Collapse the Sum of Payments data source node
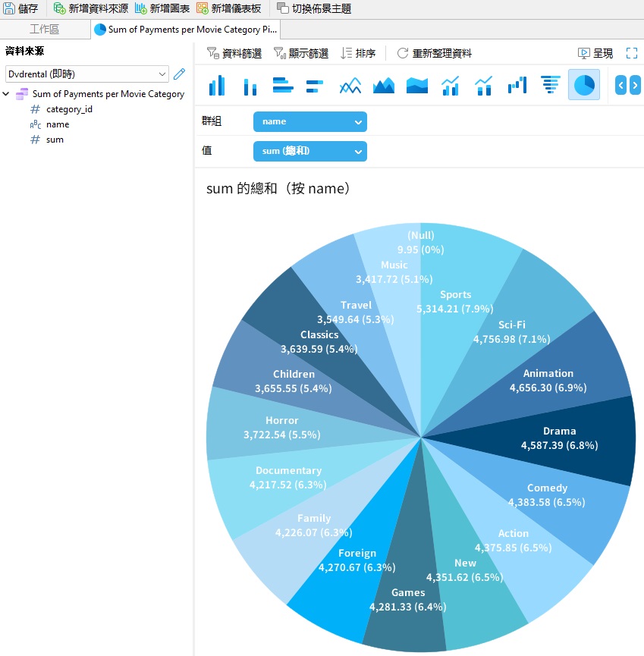The image size is (644, 656). pos(8,94)
